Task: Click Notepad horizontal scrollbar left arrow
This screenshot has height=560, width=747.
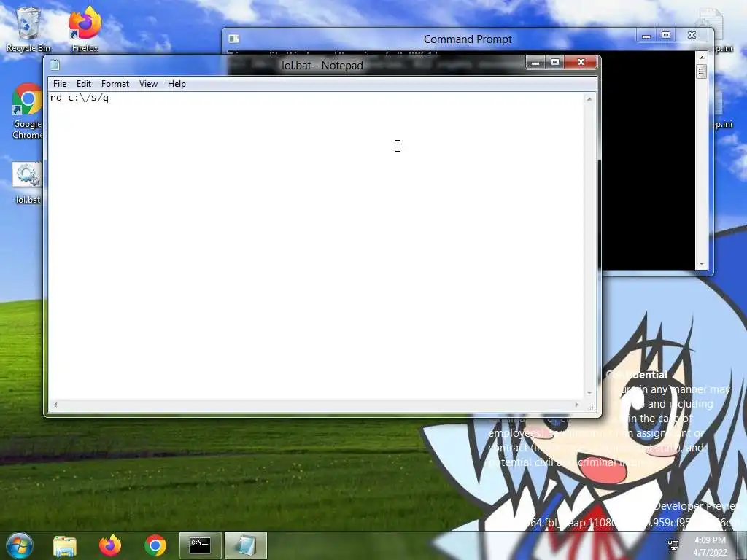Action: 55,405
